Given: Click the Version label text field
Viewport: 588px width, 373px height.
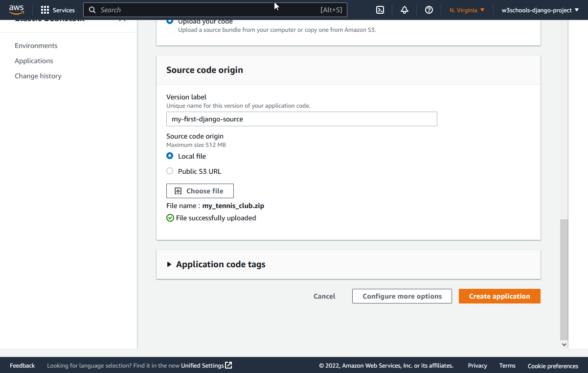Looking at the screenshot, I should click(x=301, y=119).
